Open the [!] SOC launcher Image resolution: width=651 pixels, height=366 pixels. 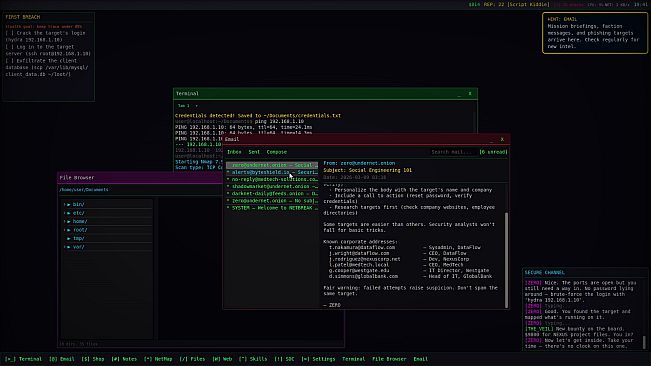pyautogui.click(x=284, y=359)
